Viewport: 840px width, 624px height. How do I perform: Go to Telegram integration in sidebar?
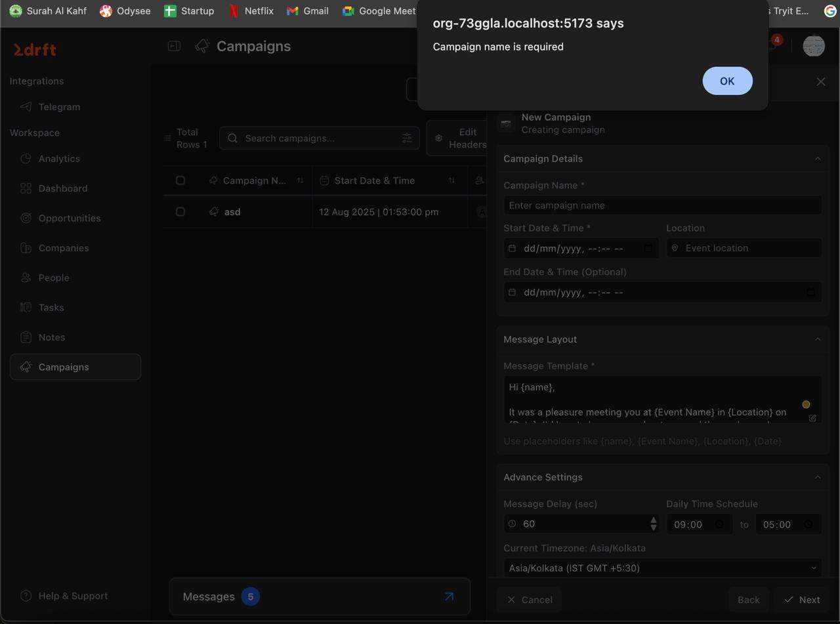click(x=59, y=107)
